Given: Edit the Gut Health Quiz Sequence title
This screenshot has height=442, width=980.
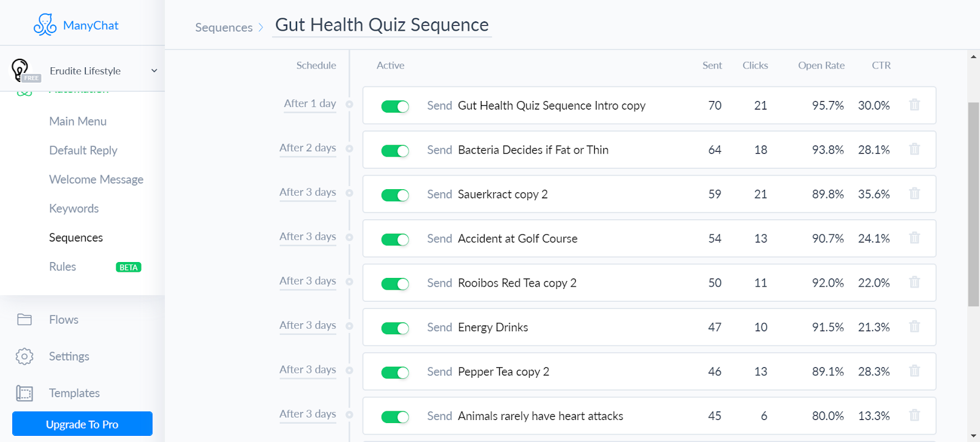Looking at the screenshot, I should point(382,25).
